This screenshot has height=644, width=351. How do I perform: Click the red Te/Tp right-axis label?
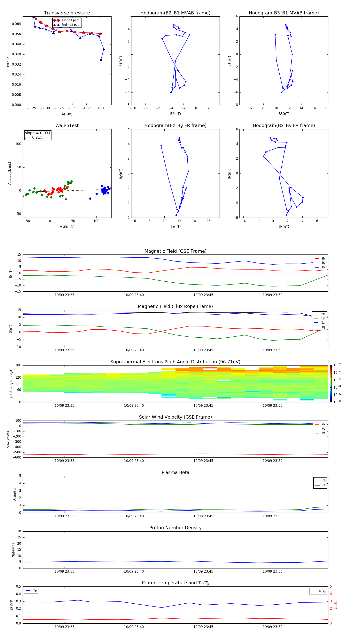[x=336, y=605]
